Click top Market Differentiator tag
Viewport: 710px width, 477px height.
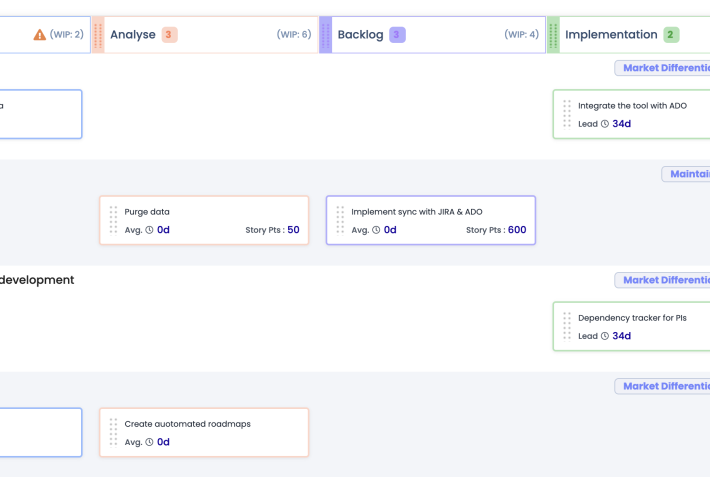pos(664,68)
